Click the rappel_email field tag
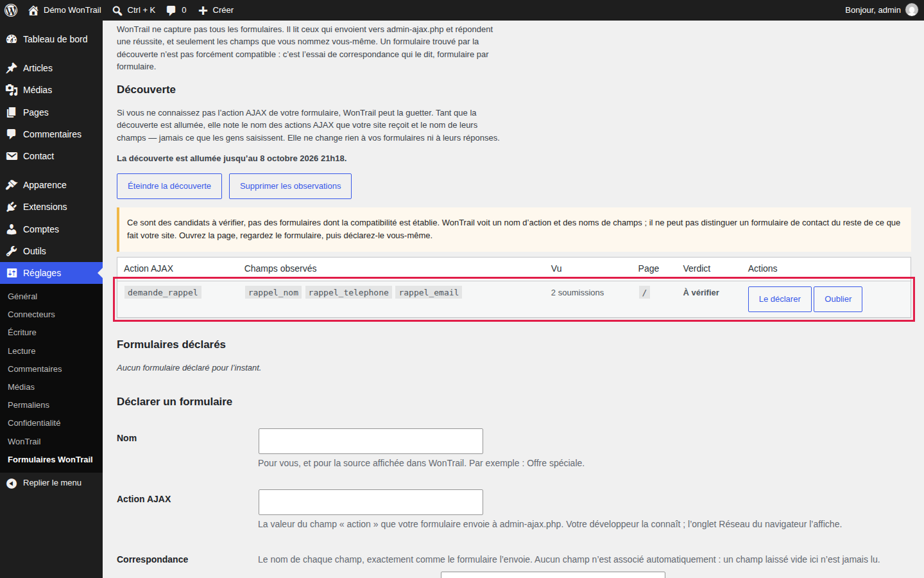Viewport: 924px width, 578px height. [x=429, y=293]
